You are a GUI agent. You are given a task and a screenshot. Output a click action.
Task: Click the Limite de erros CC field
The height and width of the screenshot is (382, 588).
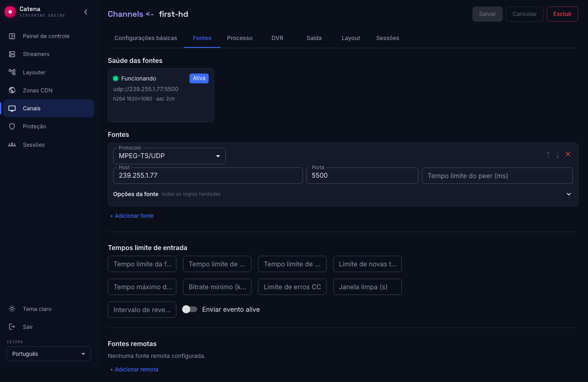pyautogui.click(x=292, y=287)
